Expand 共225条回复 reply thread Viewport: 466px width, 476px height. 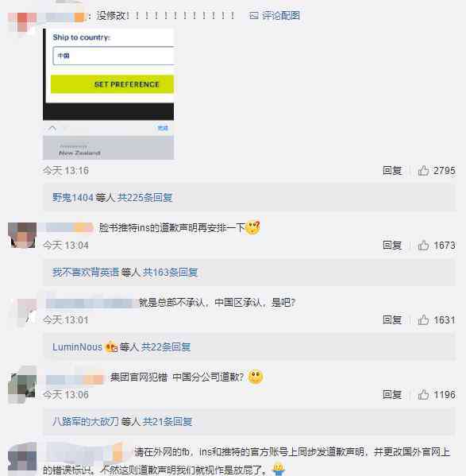(144, 198)
